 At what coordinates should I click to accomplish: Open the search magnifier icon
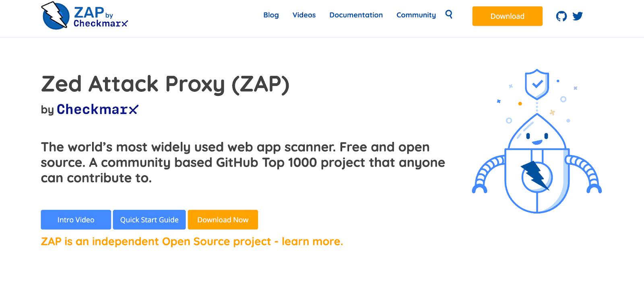[x=448, y=14]
